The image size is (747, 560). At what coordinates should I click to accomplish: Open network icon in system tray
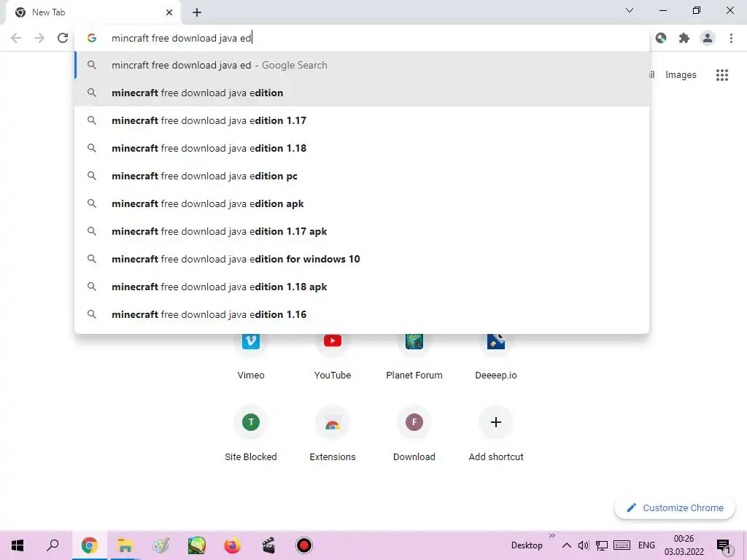602,545
